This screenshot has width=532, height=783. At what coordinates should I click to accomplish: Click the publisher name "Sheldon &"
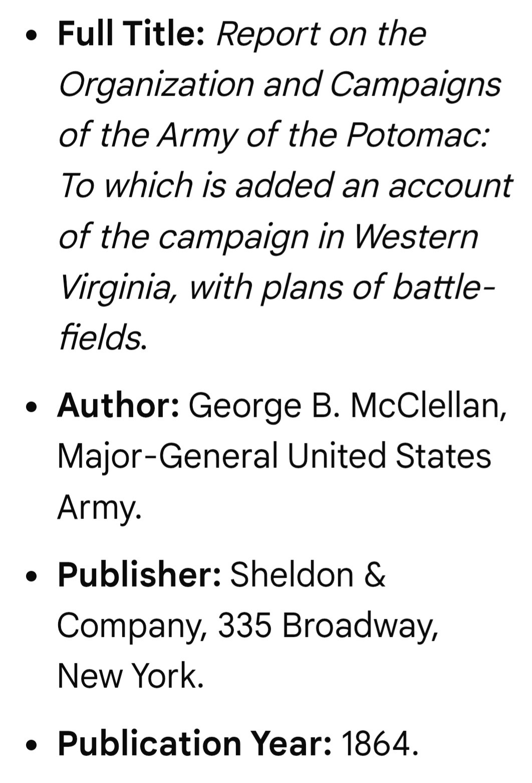308,574
